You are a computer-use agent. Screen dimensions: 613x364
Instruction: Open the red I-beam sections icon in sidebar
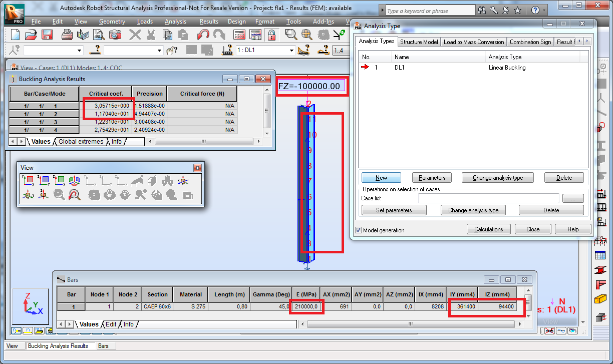pos(600,270)
